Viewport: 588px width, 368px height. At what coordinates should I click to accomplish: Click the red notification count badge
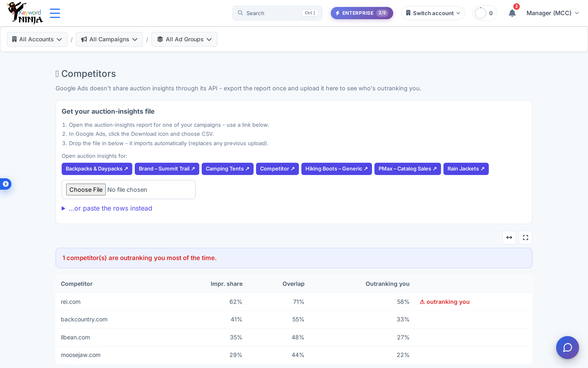click(x=516, y=6)
